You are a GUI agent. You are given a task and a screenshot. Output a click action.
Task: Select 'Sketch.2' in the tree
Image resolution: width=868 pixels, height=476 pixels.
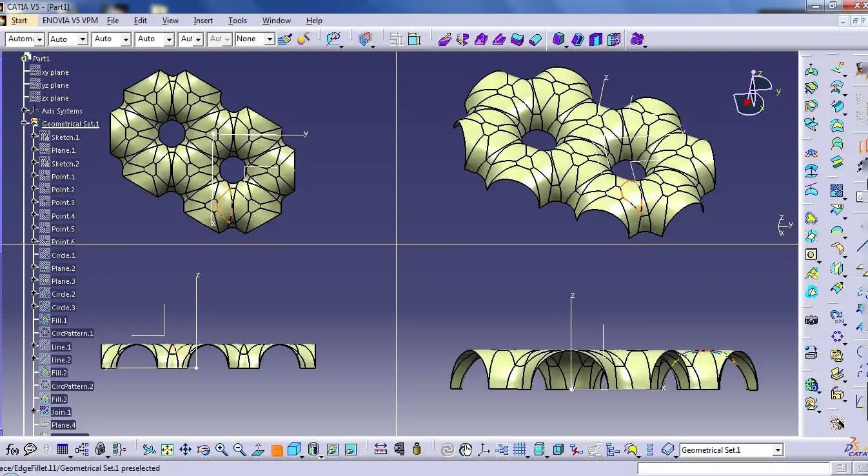click(65, 164)
